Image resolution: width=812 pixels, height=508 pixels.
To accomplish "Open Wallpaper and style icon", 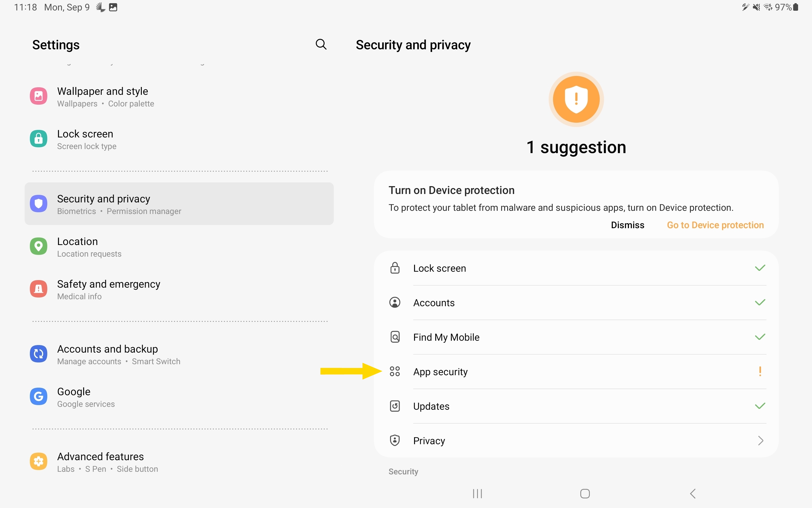I will pyautogui.click(x=39, y=97).
